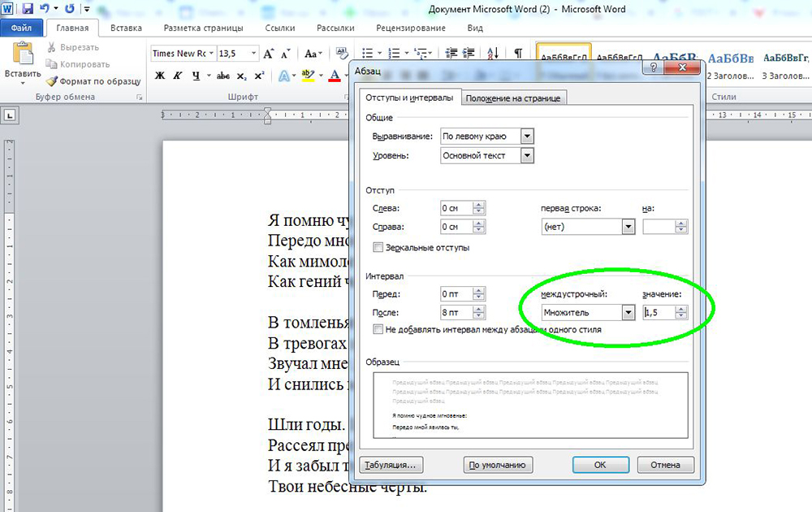This screenshot has height=512, width=812.
Task: Redo the last action
Action: [x=70, y=8]
